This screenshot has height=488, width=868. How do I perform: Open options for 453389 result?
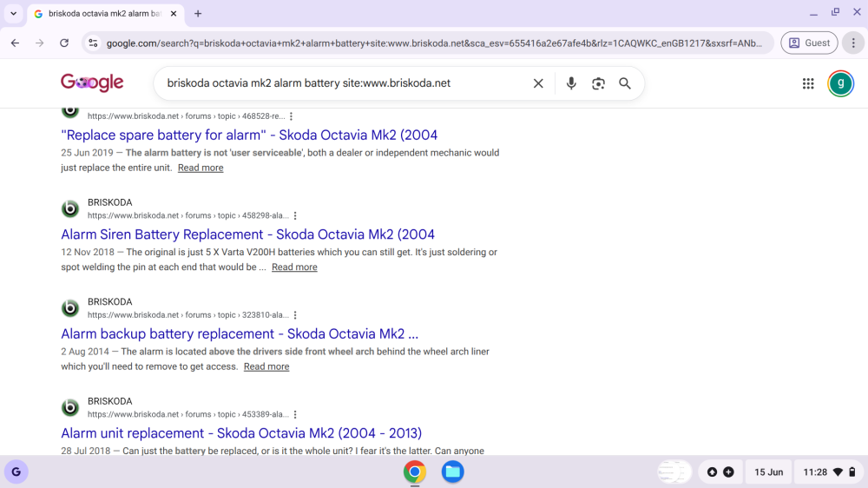coord(295,414)
